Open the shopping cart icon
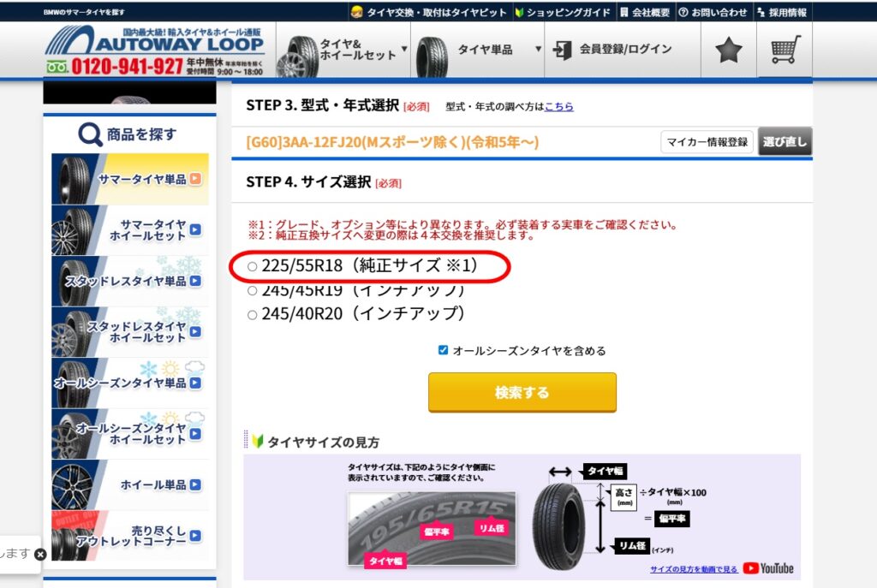The height and width of the screenshot is (588, 877). click(x=785, y=50)
